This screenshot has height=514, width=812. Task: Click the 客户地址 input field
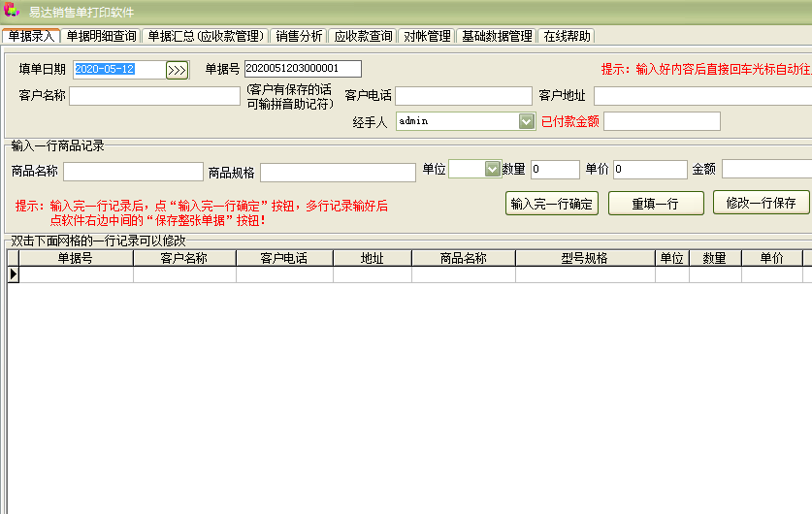[702, 96]
